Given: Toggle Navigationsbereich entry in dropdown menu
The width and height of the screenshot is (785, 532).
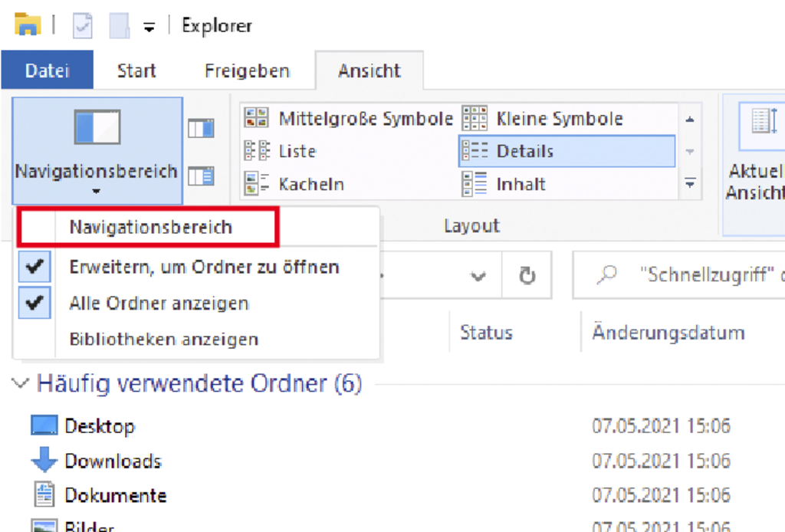Looking at the screenshot, I should click(150, 227).
